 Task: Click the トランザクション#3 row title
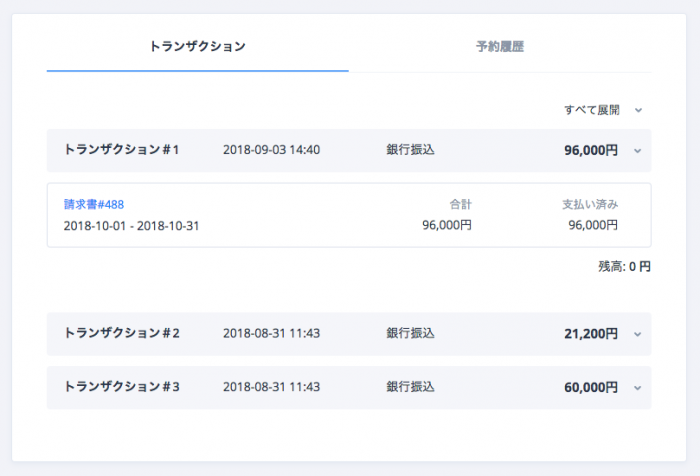pyautogui.click(x=121, y=387)
